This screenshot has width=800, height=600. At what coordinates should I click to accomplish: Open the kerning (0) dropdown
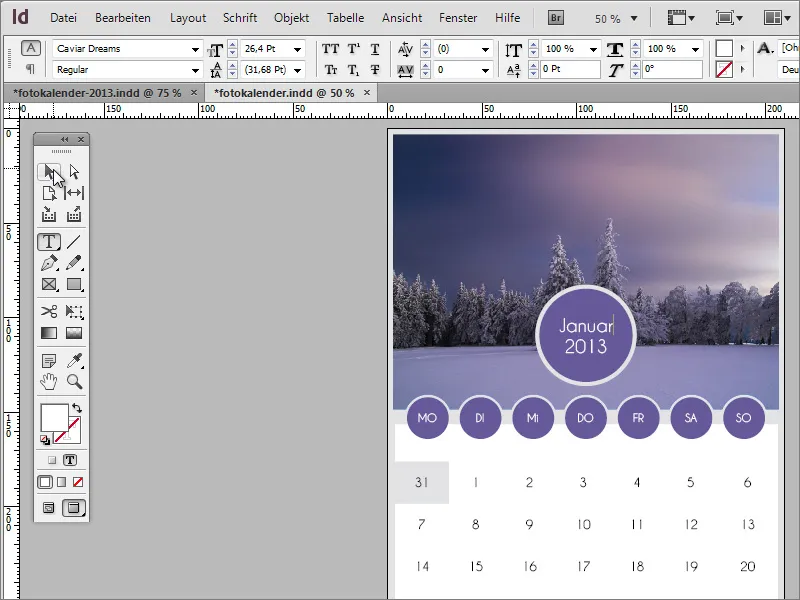pyautogui.click(x=485, y=49)
